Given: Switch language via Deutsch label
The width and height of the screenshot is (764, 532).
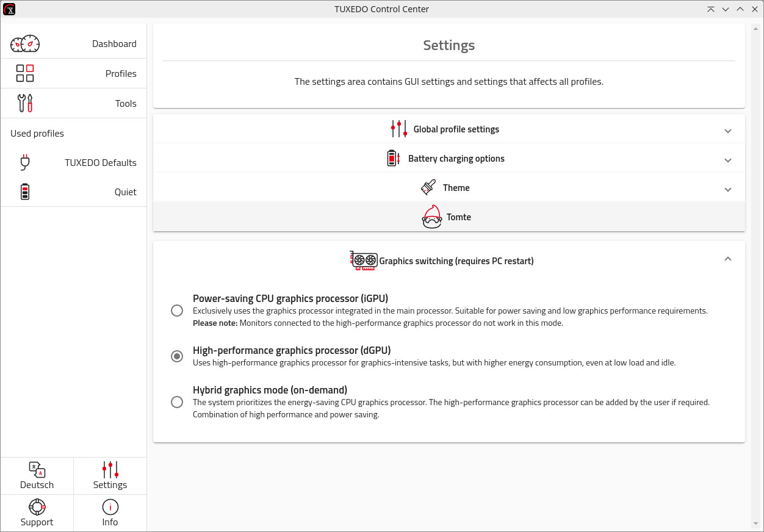Looking at the screenshot, I should pos(37,485).
